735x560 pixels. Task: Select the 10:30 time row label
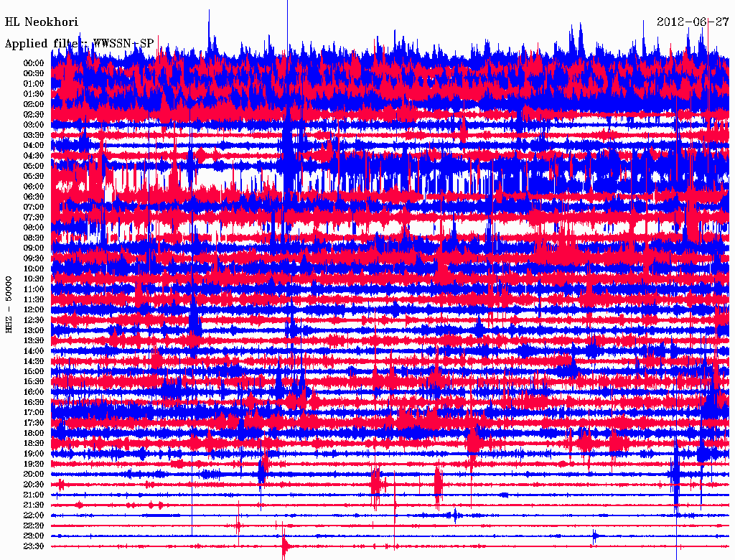pos(34,279)
